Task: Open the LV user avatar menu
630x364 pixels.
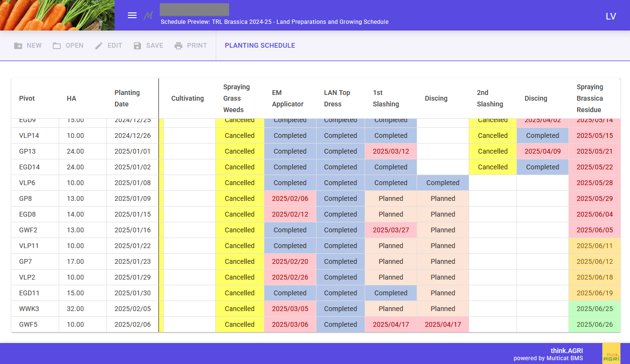Action: pos(611,16)
